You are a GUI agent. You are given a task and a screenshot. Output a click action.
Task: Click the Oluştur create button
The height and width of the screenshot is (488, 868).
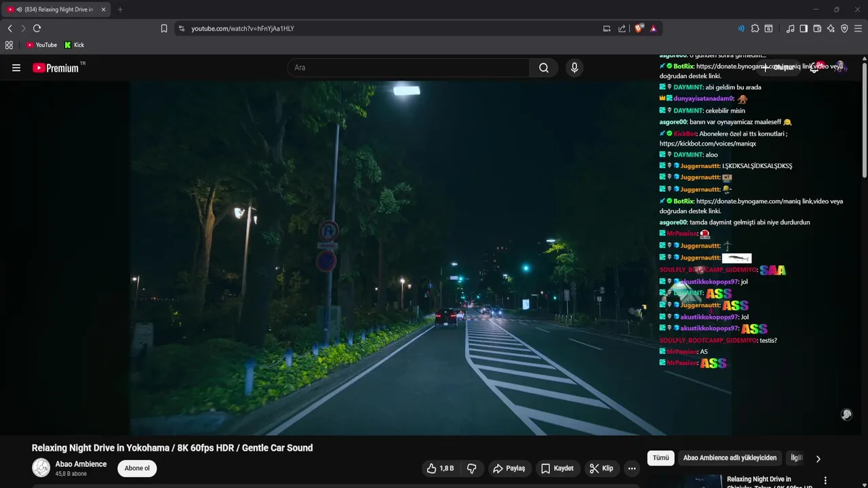click(x=779, y=67)
